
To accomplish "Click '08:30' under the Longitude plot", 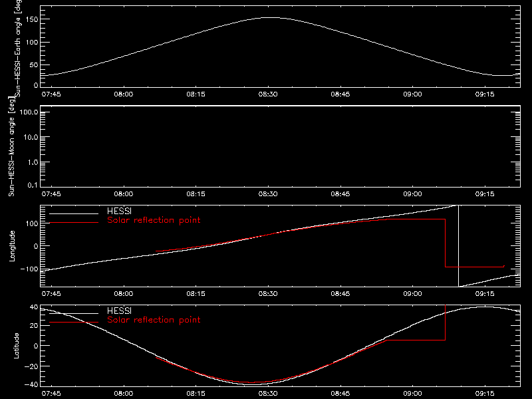I will [x=268, y=294].
